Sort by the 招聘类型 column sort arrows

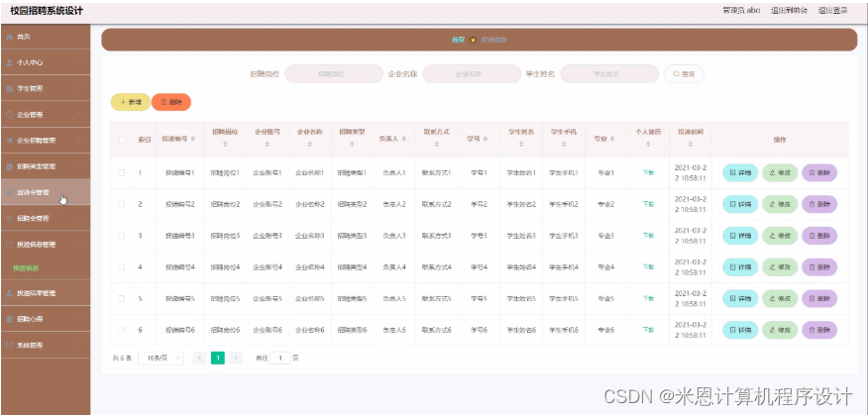(x=352, y=145)
